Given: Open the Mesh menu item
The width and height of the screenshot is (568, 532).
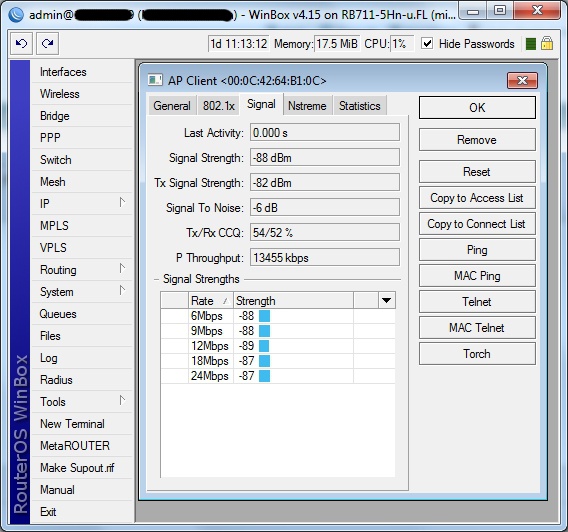Looking at the screenshot, I should 82,182.
